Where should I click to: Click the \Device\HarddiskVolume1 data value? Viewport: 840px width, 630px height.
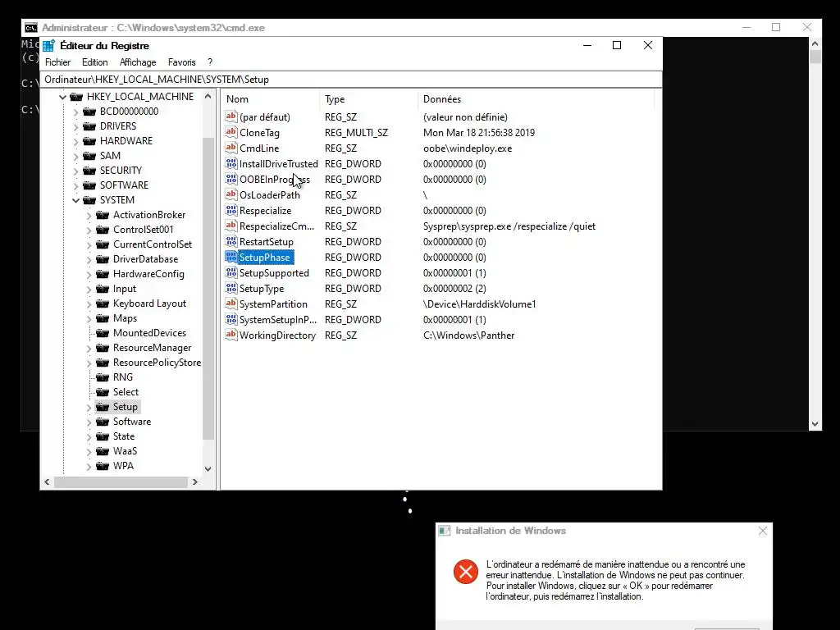point(479,304)
